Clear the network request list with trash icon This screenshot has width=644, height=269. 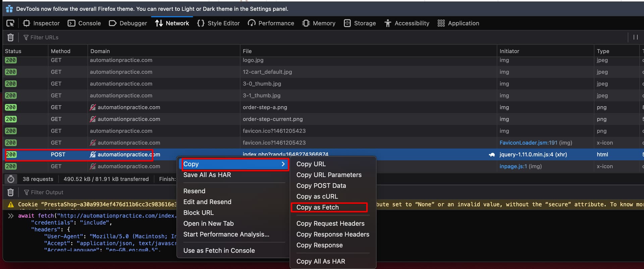(x=10, y=37)
